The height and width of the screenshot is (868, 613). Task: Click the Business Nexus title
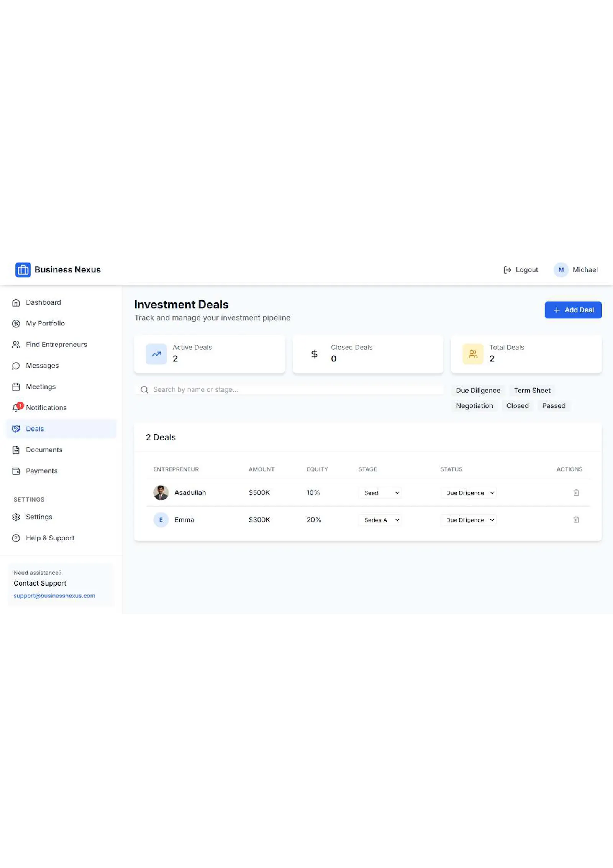pos(67,270)
